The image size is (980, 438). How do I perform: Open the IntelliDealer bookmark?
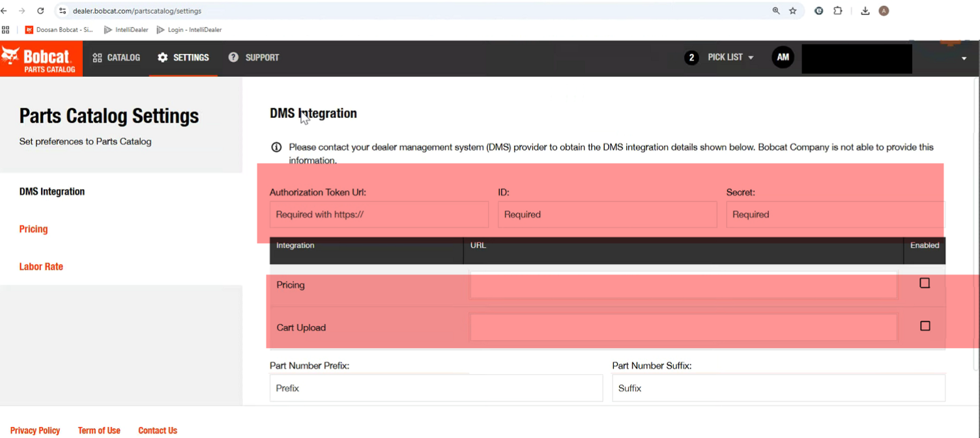coord(126,29)
